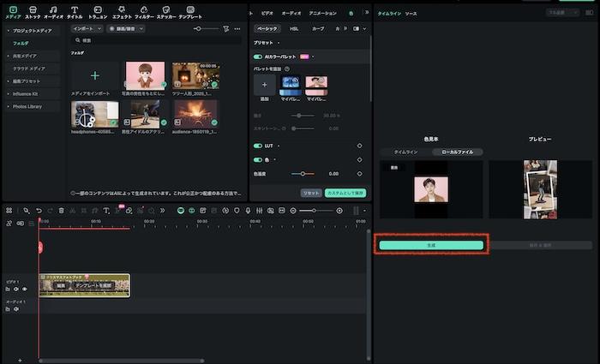Adjust the 色温度 slider
The height and width of the screenshot is (364, 600).
point(302,174)
